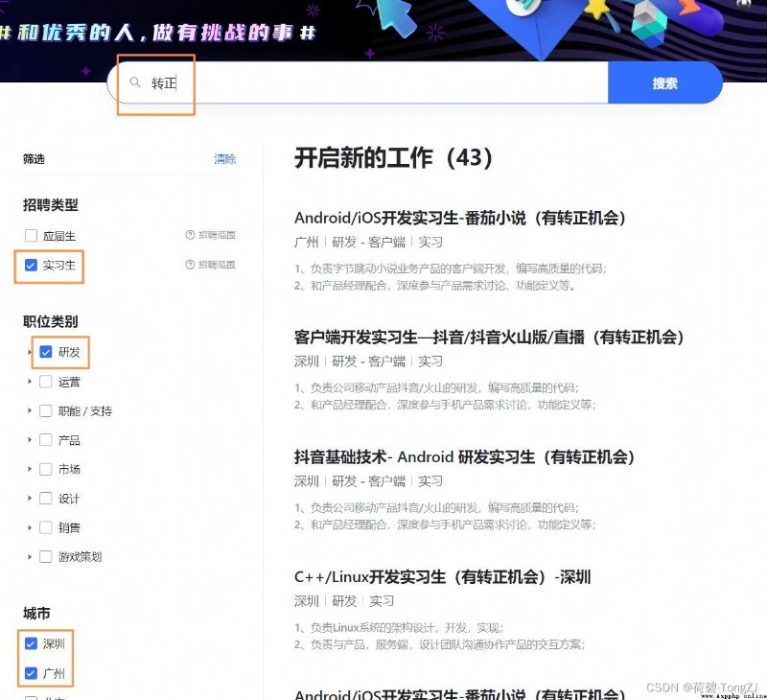Click the blue 搜索 button

click(x=664, y=82)
